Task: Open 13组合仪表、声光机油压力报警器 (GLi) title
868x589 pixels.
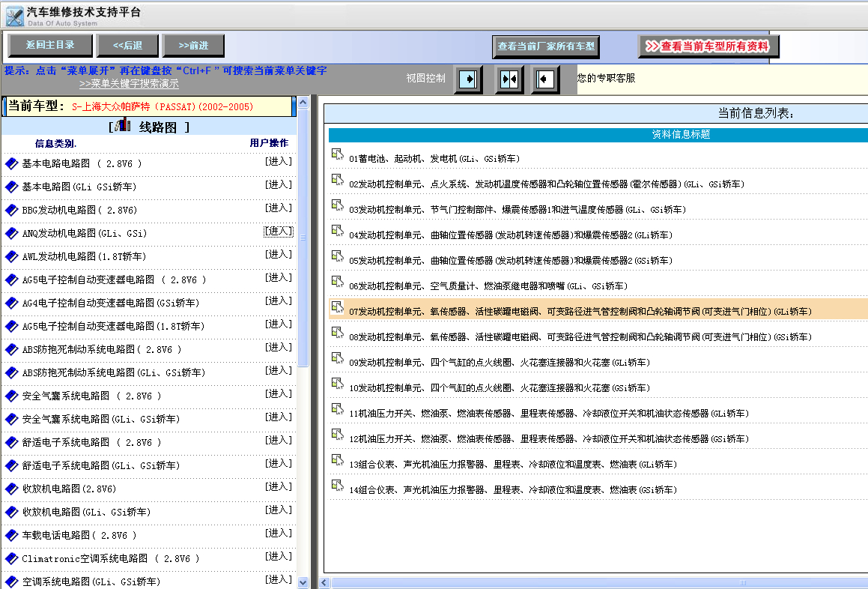Action: pos(512,465)
